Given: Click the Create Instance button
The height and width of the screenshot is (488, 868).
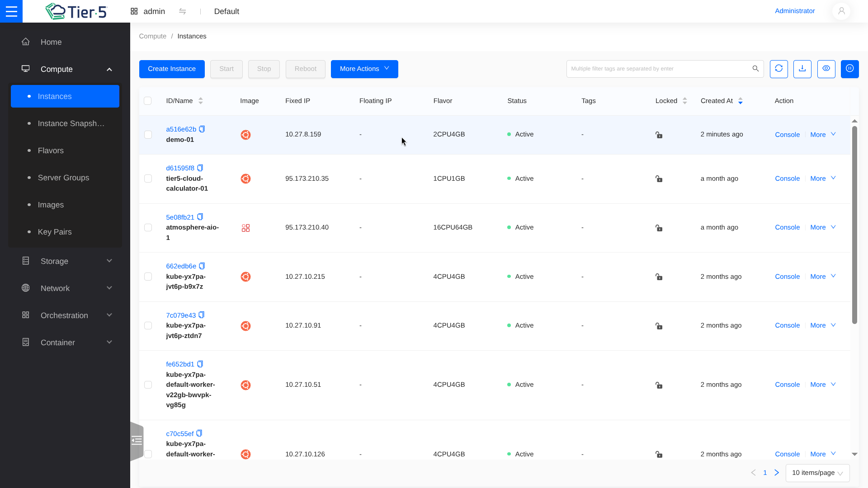Looking at the screenshot, I should pyautogui.click(x=172, y=69).
